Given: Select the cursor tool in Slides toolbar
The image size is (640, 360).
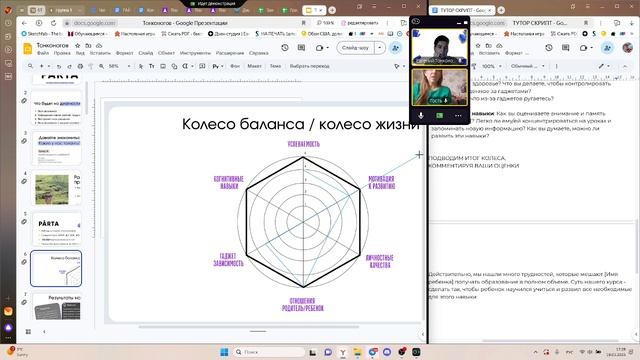Looking at the screenshot, I should (x=141, y=66).
